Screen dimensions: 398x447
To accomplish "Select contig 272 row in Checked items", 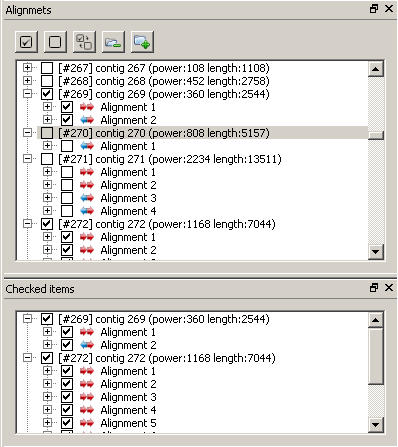I will pyautogui.click(x=167, y=358).
